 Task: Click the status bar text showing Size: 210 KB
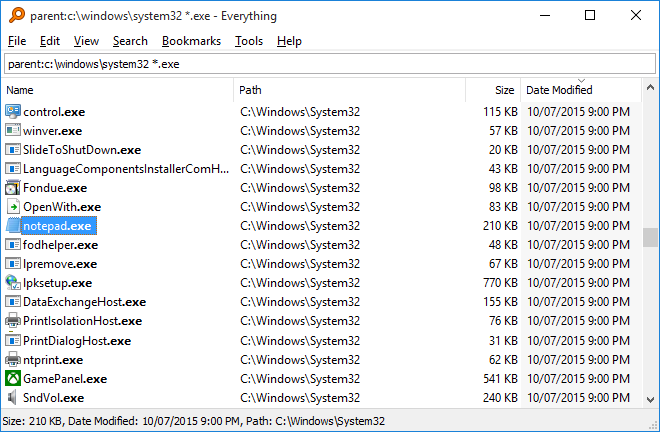pos(194,421)
